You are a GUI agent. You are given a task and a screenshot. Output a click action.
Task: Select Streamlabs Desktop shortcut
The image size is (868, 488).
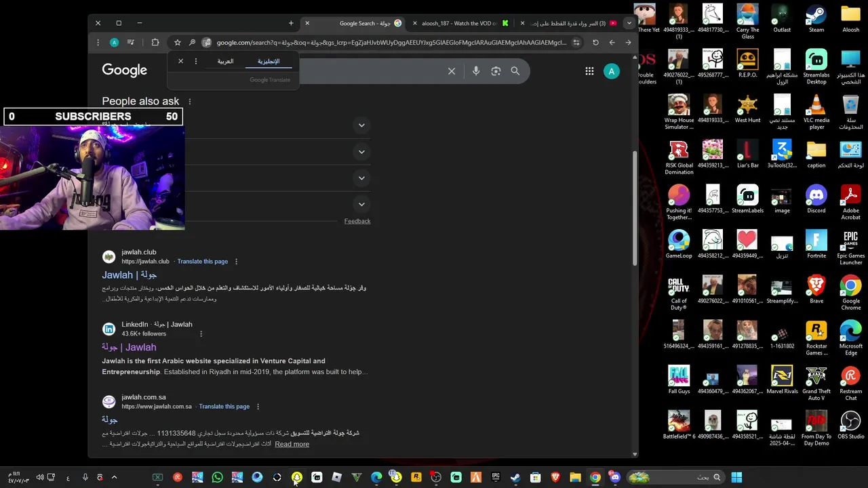pos(816,67)
